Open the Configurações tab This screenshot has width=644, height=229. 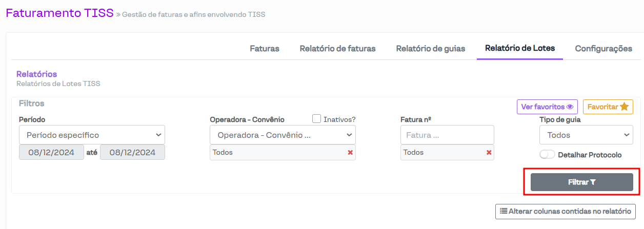[x=603, y=49]
